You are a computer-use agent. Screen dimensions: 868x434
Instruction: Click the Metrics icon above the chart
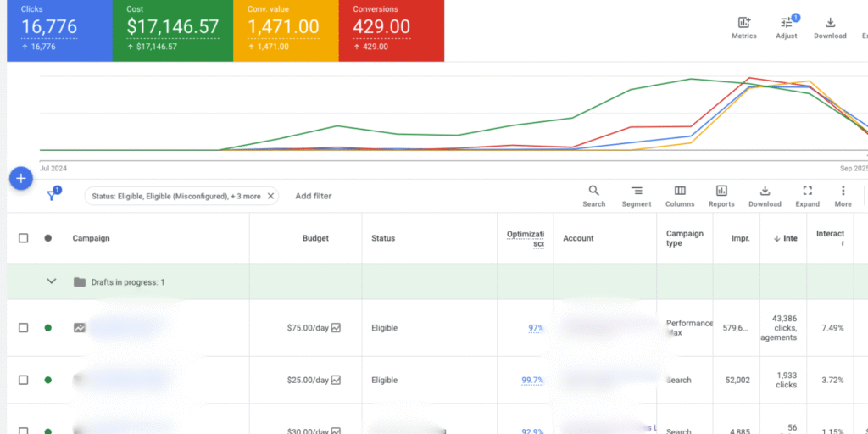[743, 23]
